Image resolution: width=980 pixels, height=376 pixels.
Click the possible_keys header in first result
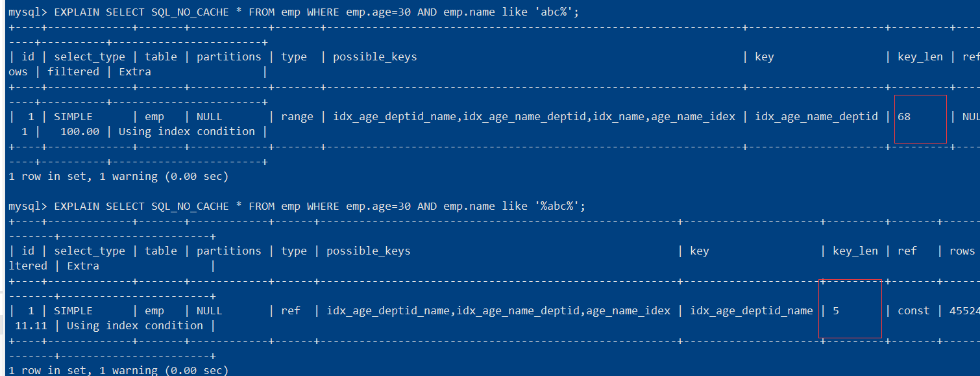[375, 57]
